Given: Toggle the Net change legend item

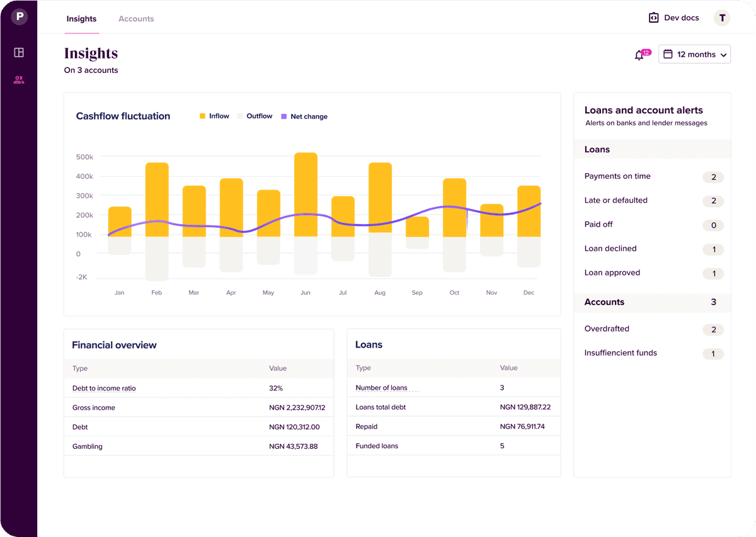Looking at the screenshot, I should [x=304, y=116].
